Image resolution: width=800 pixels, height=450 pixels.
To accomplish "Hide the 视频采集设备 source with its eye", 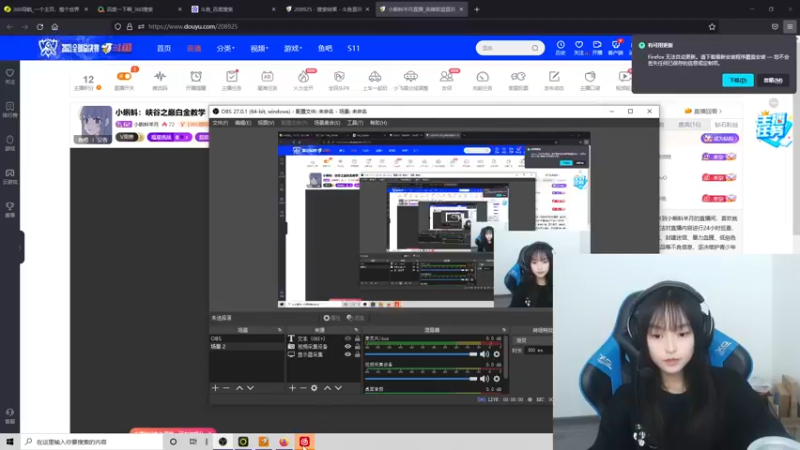I will click(x=348, y=346).
